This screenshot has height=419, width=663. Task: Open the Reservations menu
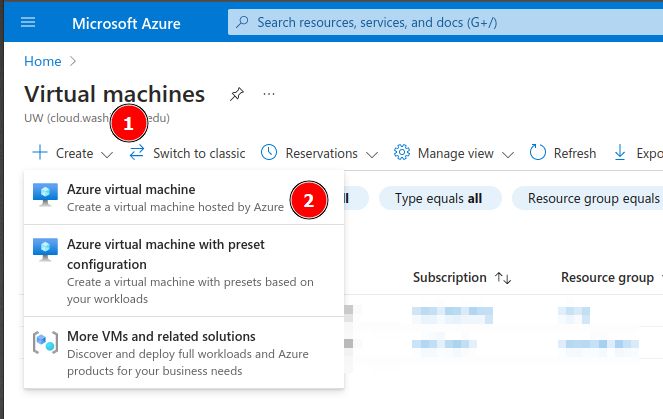(319, 153)
